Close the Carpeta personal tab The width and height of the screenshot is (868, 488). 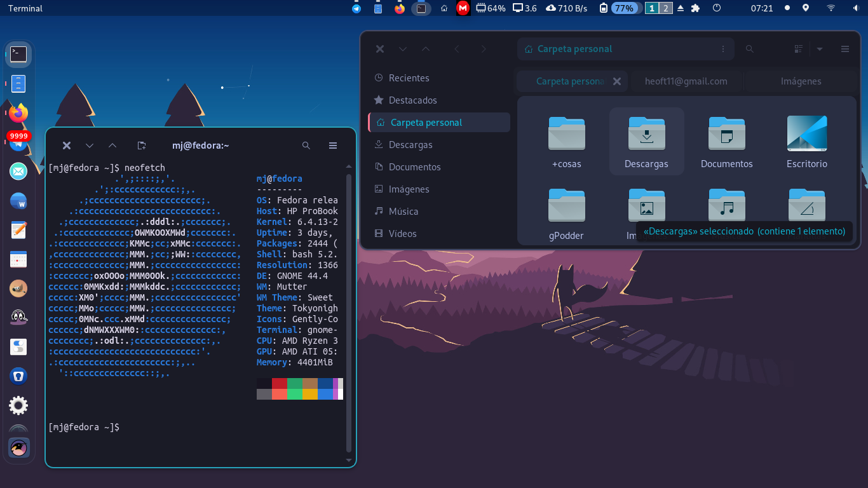tap(616, 81)
